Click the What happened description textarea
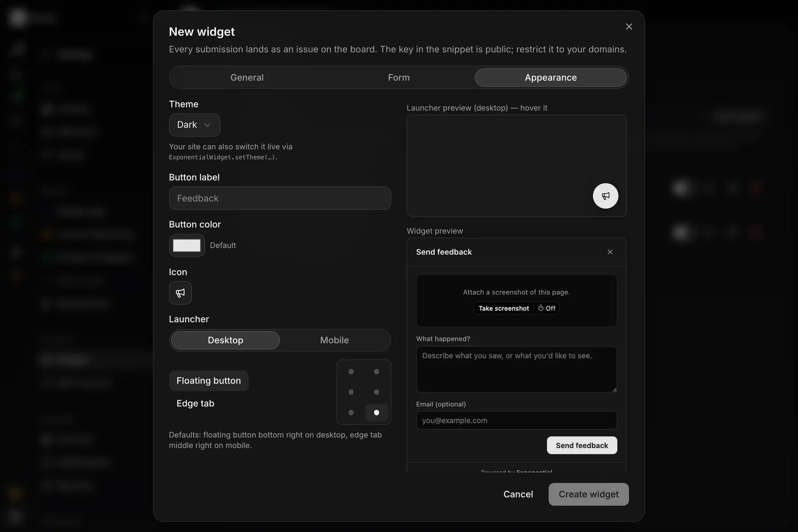The image size is (798, 532). pyautogui.click(x=516, y=369)
